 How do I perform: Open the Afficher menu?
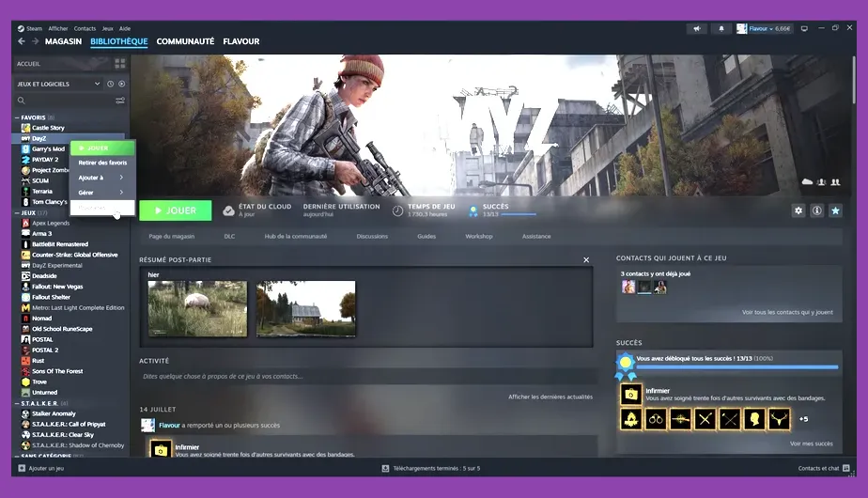[58, 29]
